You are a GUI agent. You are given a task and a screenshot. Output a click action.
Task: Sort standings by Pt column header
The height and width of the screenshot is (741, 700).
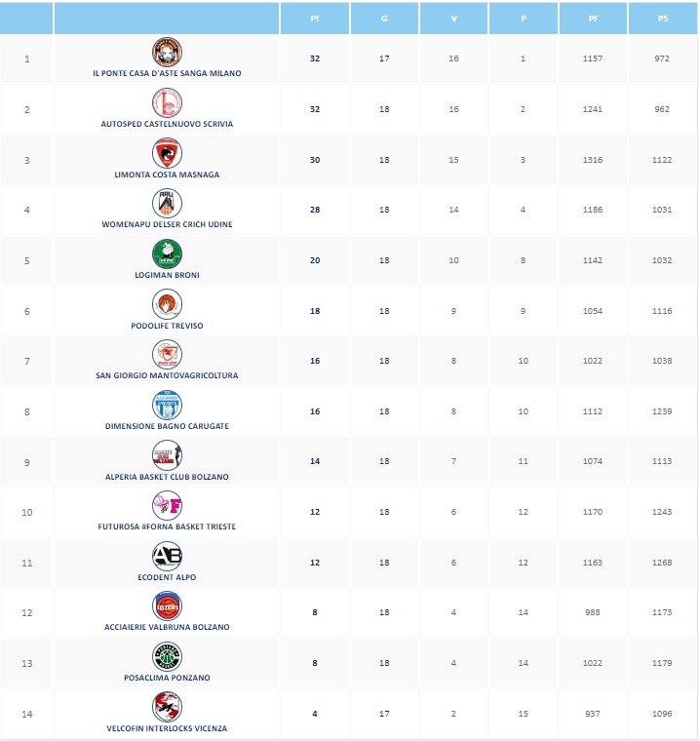click(x=314, y=19)
